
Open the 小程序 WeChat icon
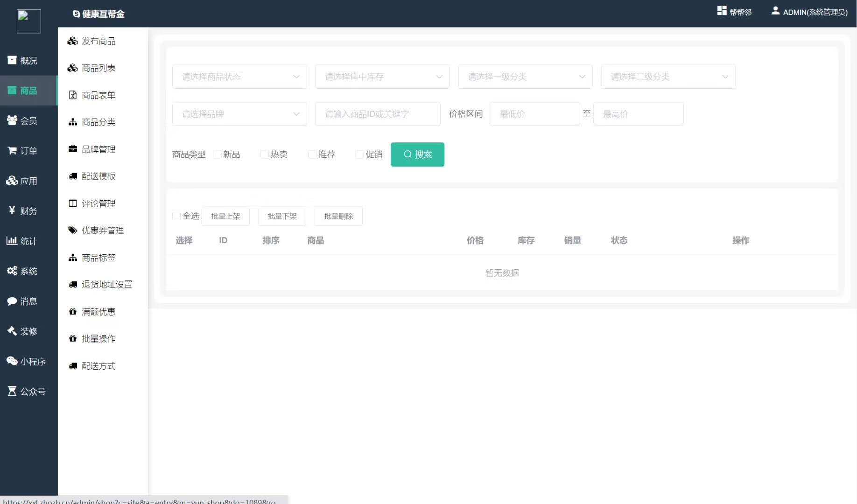pos(12,361)
